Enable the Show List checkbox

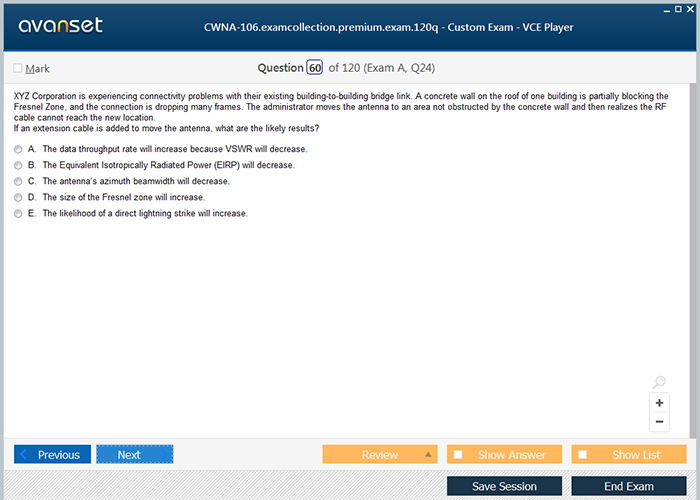pyautogui.click(x=583, y=455)
